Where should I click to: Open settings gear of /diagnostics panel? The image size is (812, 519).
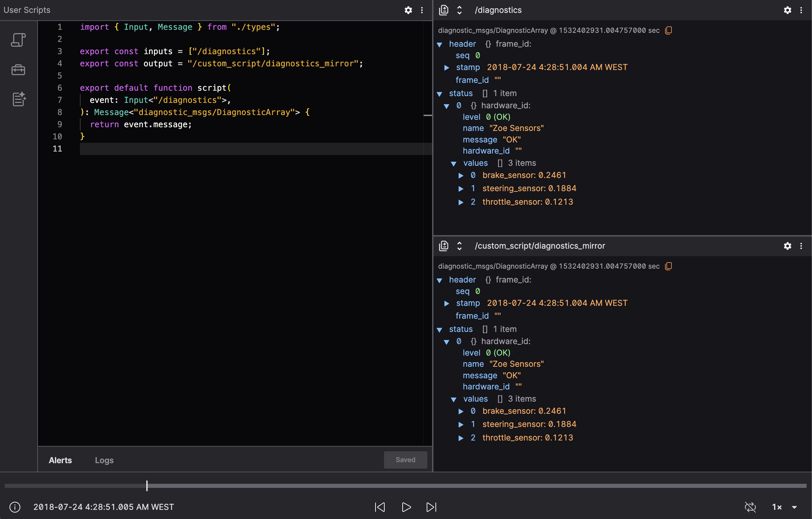[788, 10]
